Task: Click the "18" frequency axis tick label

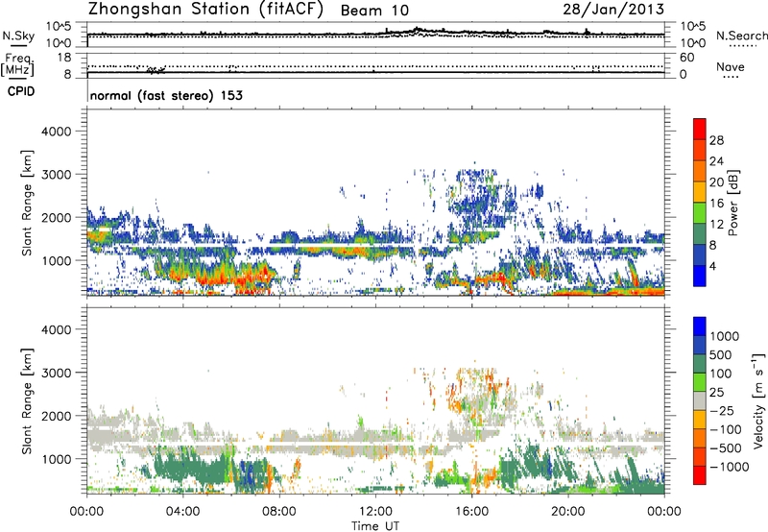Action: point(64,58)
